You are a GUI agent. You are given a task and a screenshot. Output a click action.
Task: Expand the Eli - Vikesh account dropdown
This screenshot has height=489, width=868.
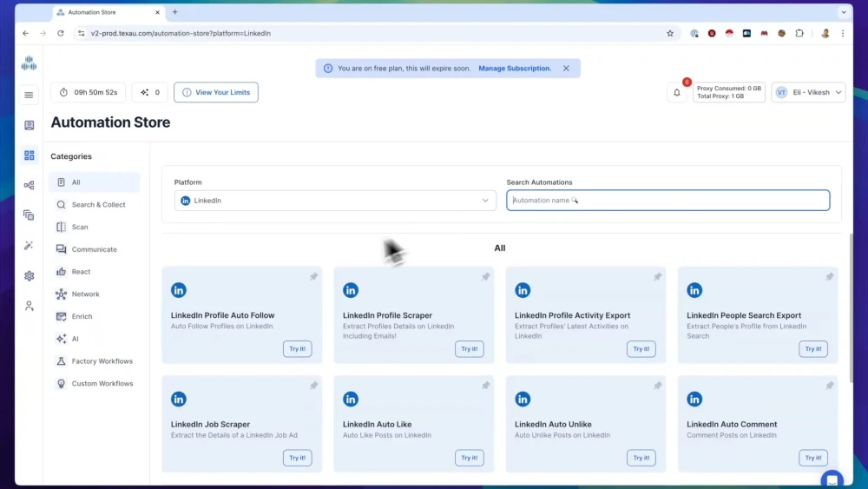(808, 92)
